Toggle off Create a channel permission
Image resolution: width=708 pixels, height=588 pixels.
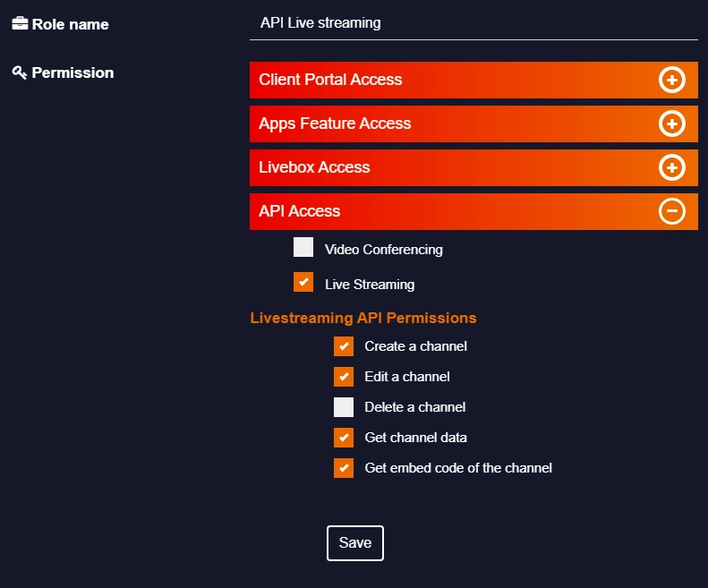click(x=344, y=346)
